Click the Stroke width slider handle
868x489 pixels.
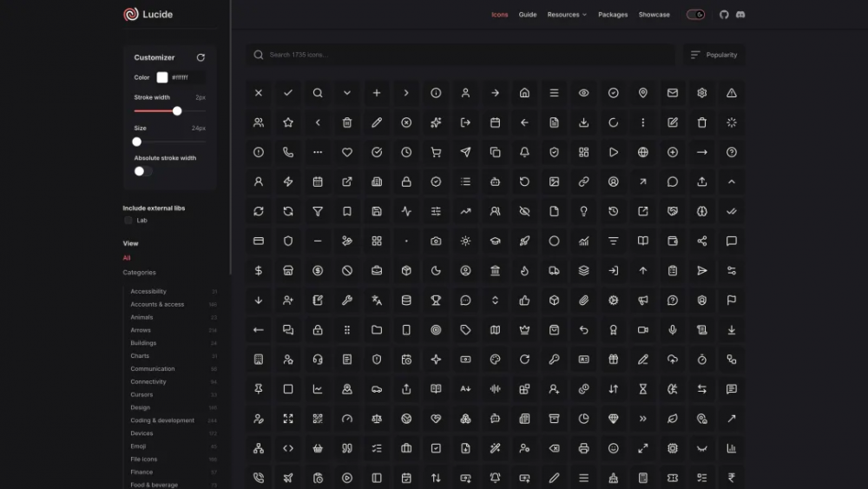point(177,111)
